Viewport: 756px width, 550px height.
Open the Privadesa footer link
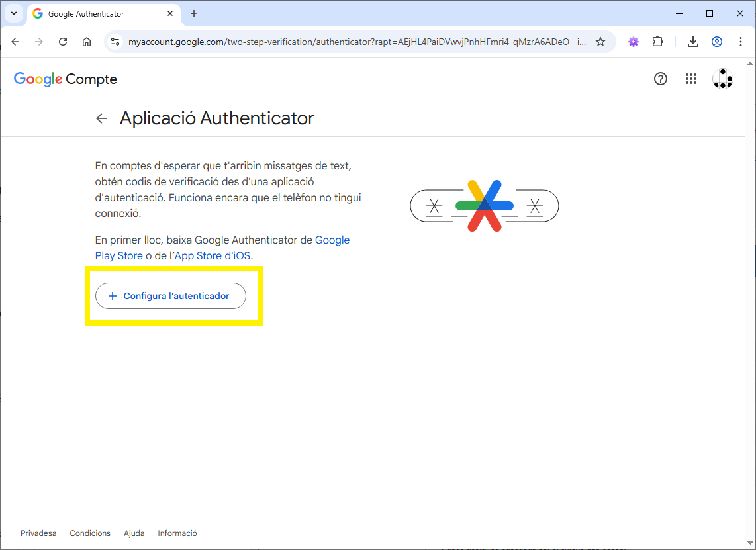[x=38, y=533]
